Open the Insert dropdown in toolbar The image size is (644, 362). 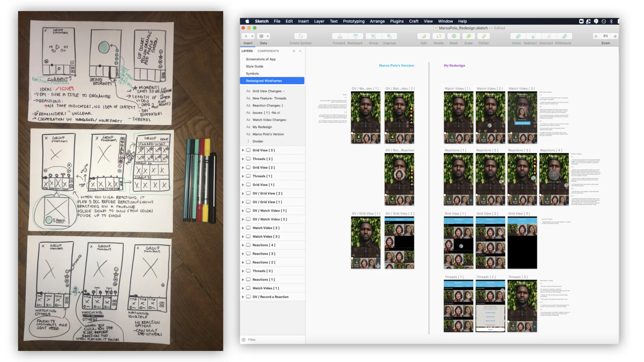(248, 36)
